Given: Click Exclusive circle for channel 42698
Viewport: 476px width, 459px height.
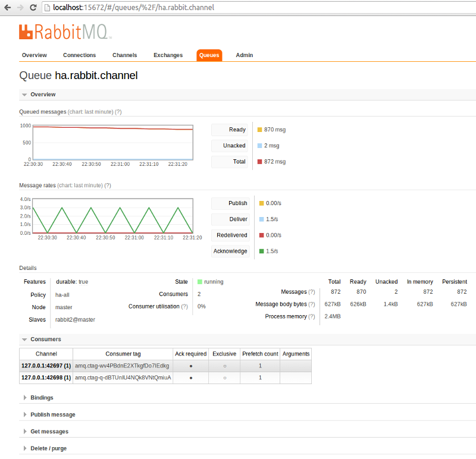Looking at the screenshot, I should pyautogui.click(x=225, y=378).
